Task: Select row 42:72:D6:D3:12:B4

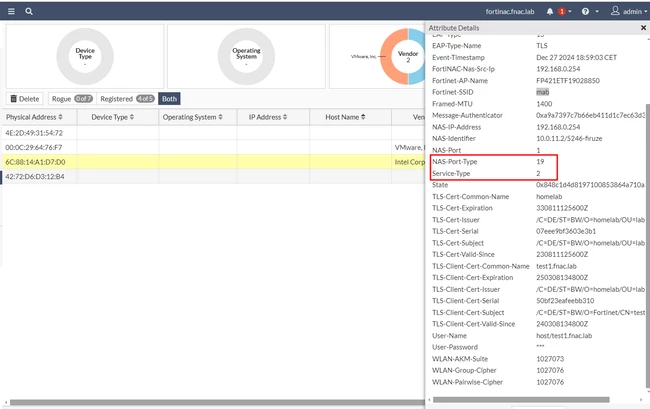Action: pyautogui.click(x=213, y=177)
